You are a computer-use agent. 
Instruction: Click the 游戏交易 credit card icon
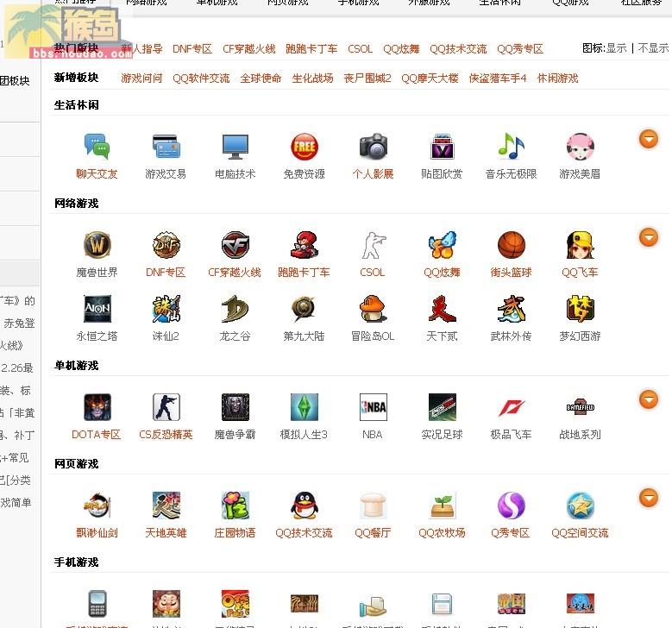[166, 146]
